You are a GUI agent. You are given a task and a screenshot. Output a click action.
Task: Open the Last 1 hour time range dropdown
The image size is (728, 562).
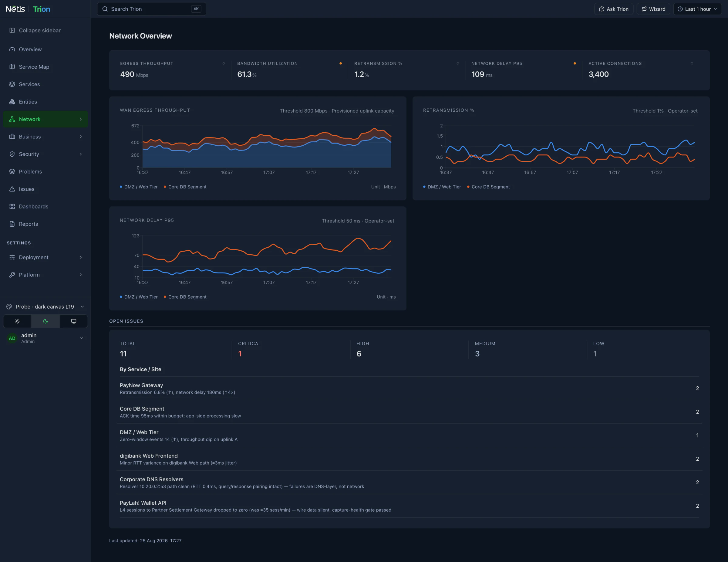pyautogui.click(x=697, y=9)
